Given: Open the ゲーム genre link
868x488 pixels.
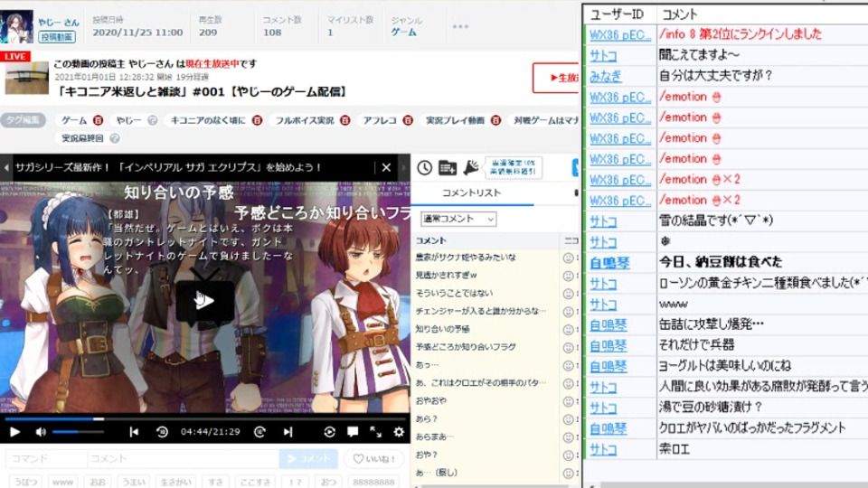Looking at the screenshot, I should (x=403, y=33).
